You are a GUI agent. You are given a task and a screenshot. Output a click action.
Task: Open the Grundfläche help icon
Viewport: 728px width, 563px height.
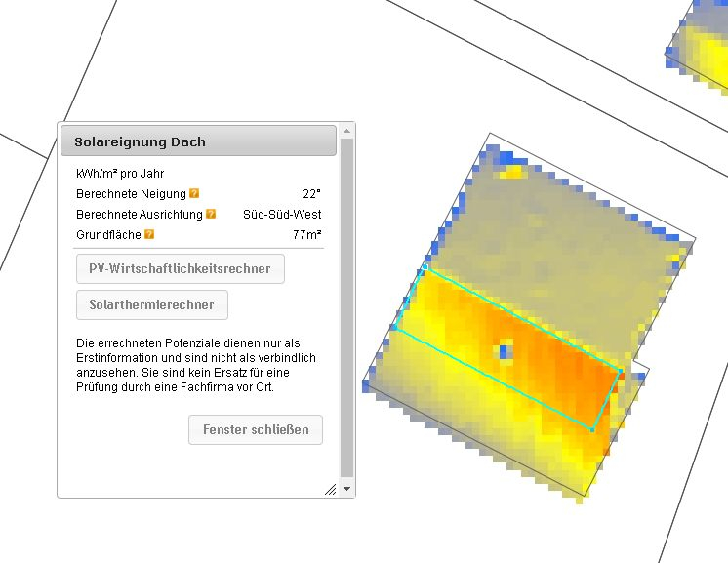149,235
